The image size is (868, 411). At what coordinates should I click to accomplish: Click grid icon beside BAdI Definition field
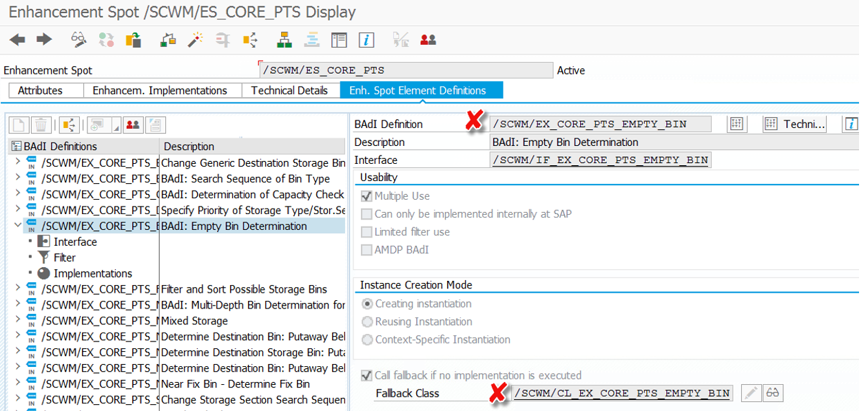click(737, 124)
